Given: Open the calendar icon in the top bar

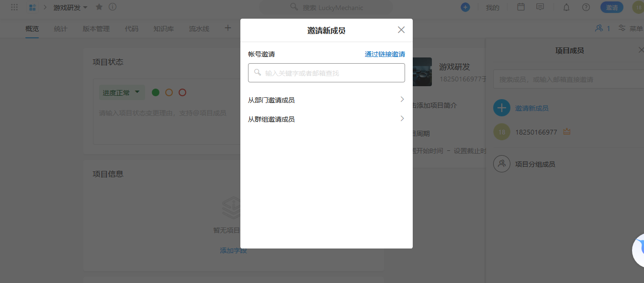Looking at the screenshot, I should [520, 7].
